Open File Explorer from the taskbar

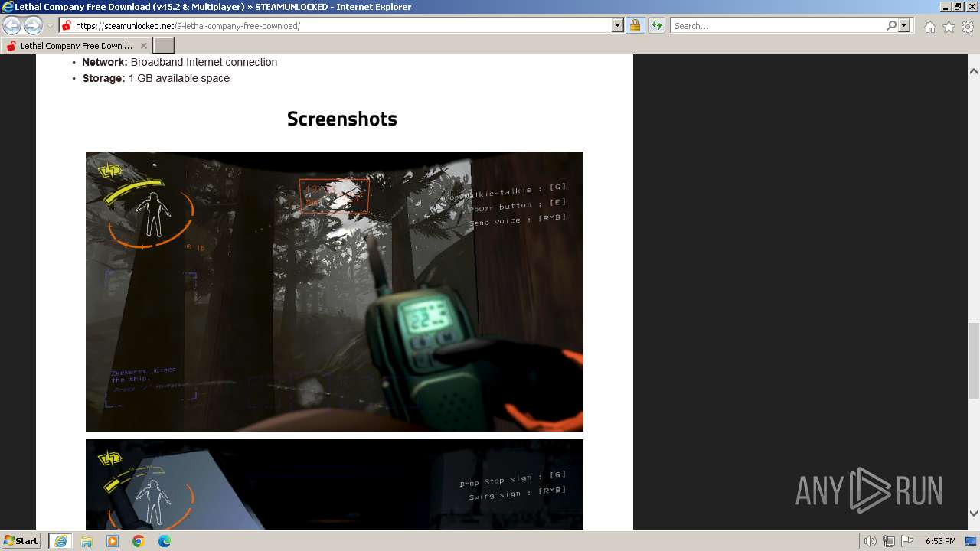87,541
